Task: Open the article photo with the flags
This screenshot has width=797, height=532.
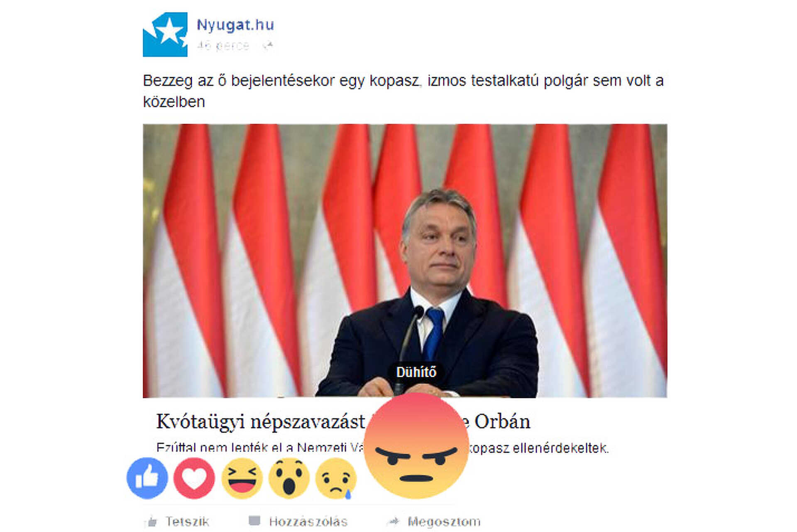Action: tap(405, 261)
